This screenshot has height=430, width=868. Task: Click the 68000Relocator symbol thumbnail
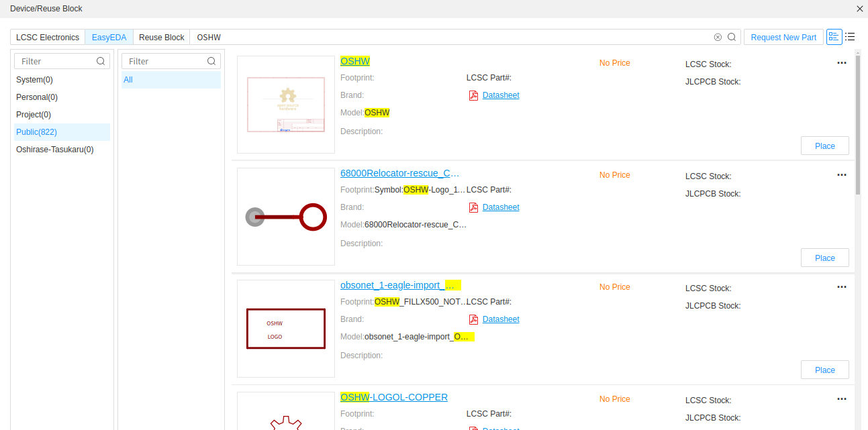[286, 217]
